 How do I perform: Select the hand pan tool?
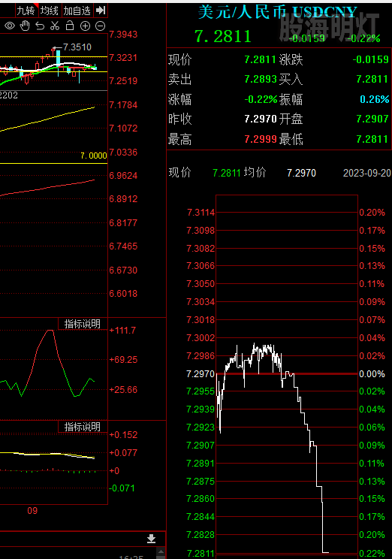point(25,26)
